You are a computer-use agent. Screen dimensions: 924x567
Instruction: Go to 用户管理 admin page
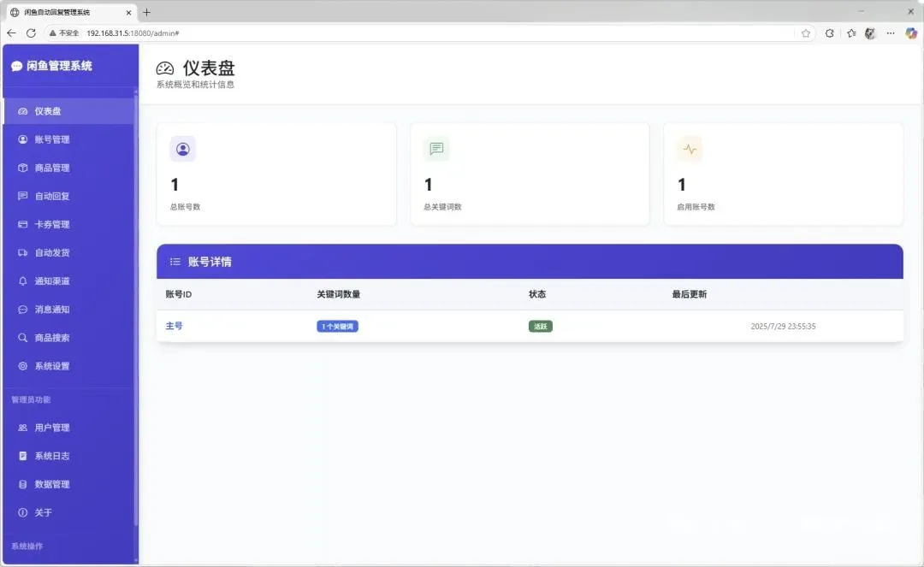point(69,428)
